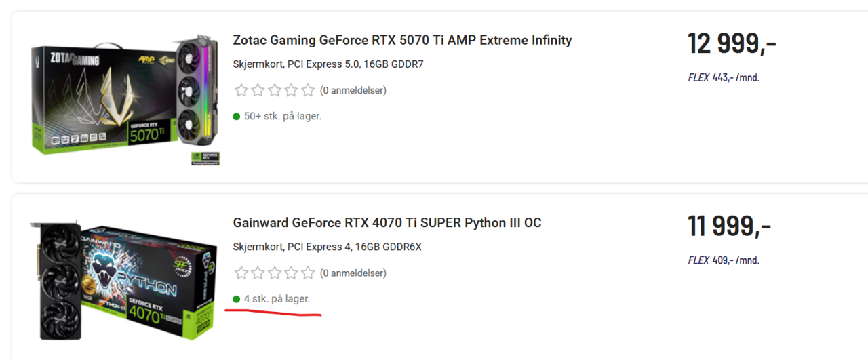868x362 pixels.
Task: Click the 11 999,- price
Action: click(x=729, y=226)
